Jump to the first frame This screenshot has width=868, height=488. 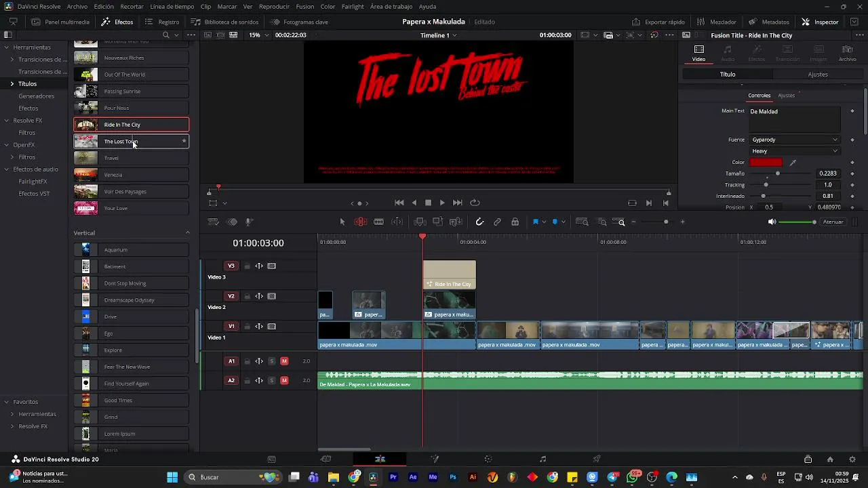pyautogui.click(x=399, y=203)
